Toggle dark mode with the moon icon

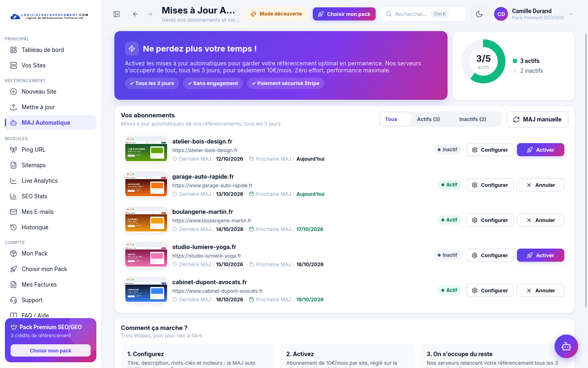[x=479, y=14]
